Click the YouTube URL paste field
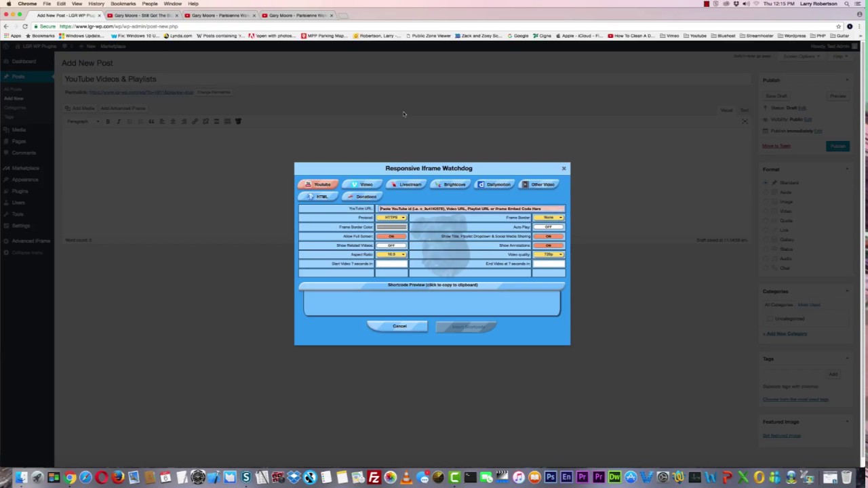Screen dimensions: 868x488 point(471,209)
